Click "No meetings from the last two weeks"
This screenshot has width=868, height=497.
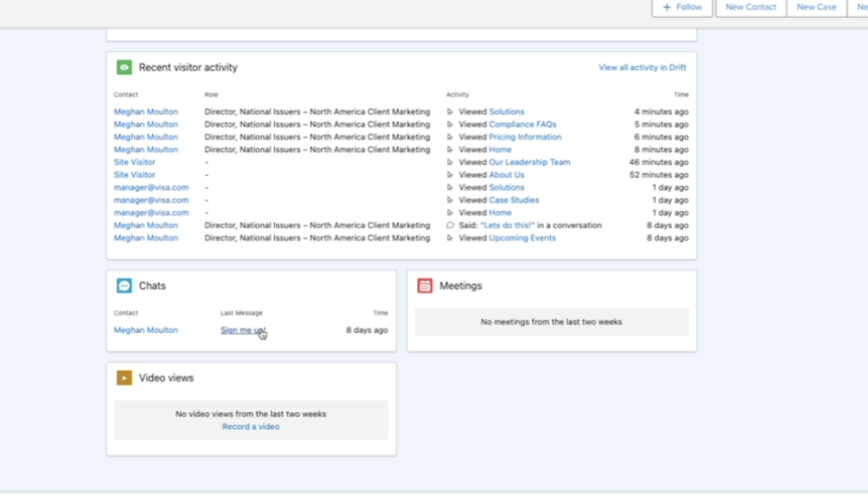point(551,322)
